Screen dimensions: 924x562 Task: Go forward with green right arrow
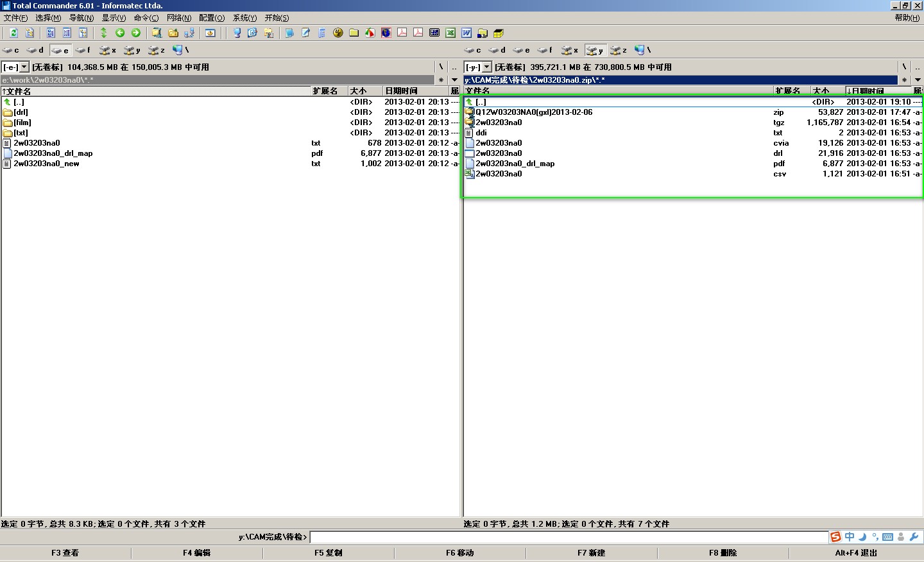pos(135,33)
